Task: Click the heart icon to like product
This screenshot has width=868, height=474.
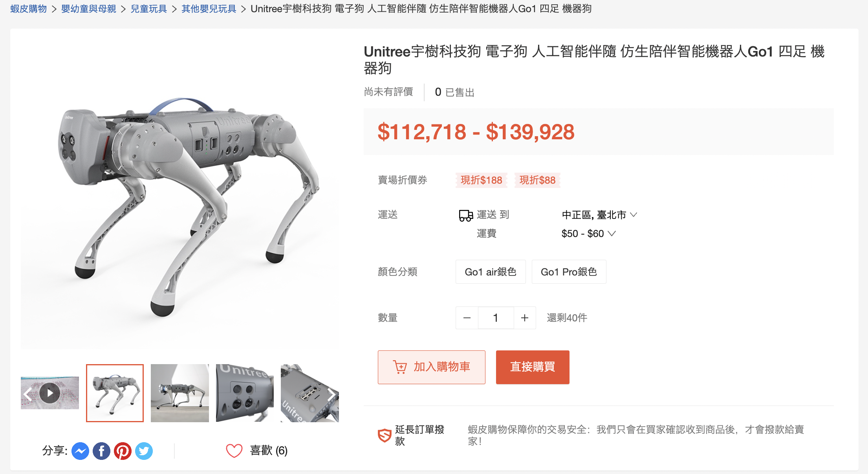Action: (x=234, y=451)
